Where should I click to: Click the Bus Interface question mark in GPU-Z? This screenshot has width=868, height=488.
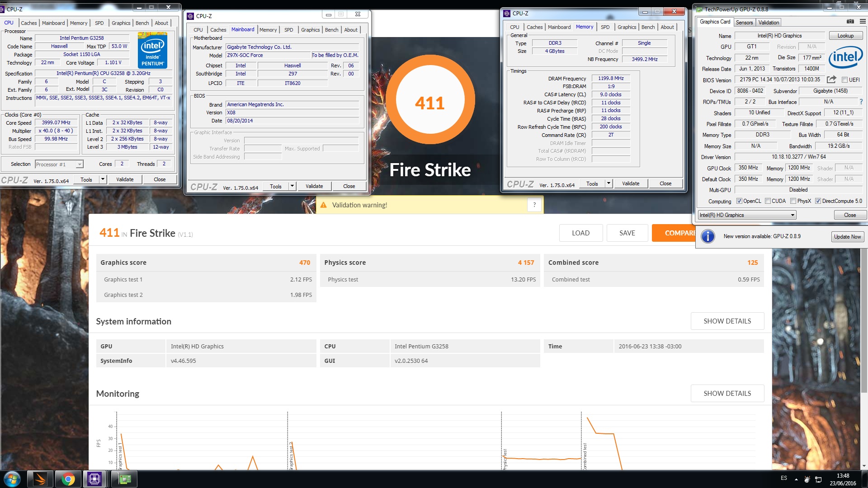click(x=861, y=102)
